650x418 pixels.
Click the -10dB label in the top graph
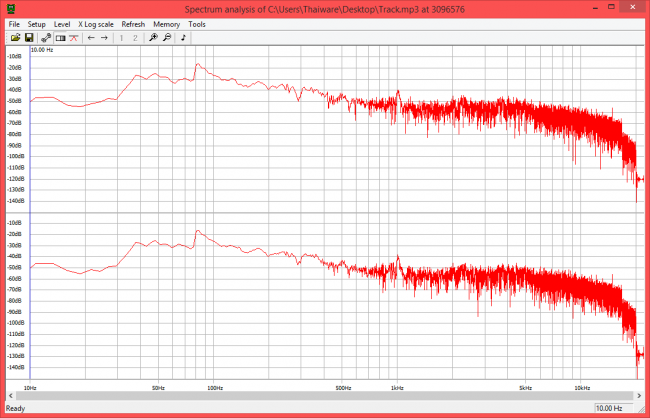tap(15, 56)
